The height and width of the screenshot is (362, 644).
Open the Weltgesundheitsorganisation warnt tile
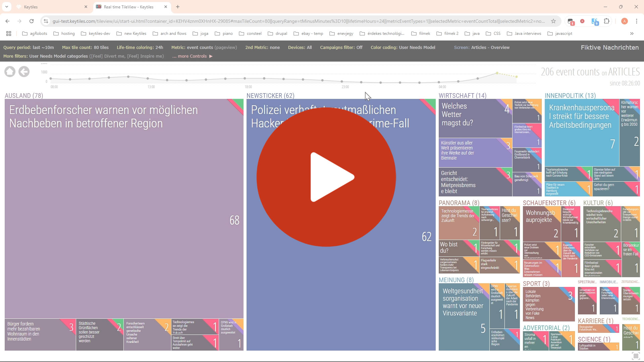(x=464, y=317)
